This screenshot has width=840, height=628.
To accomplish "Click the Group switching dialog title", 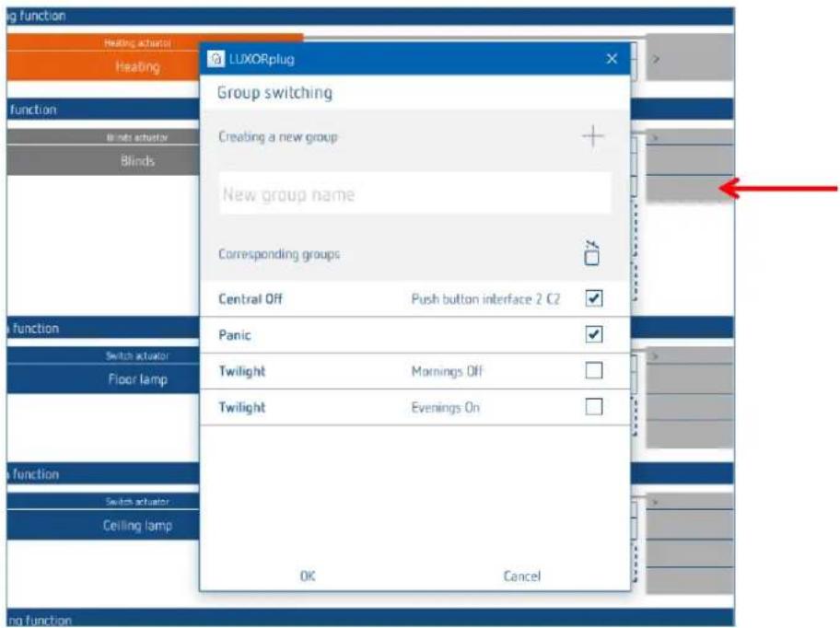I will tap(274, 93).
